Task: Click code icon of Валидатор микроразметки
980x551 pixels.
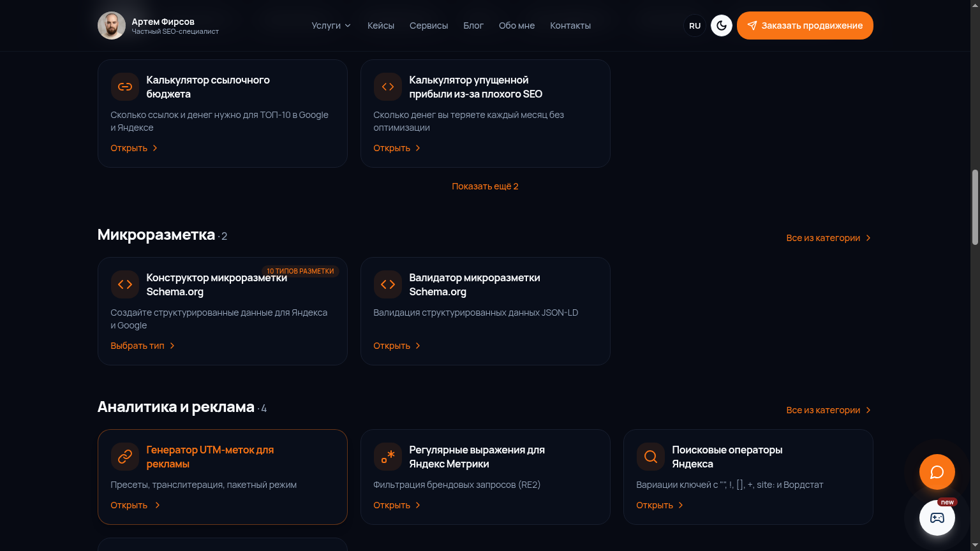Action: point(388,284)
